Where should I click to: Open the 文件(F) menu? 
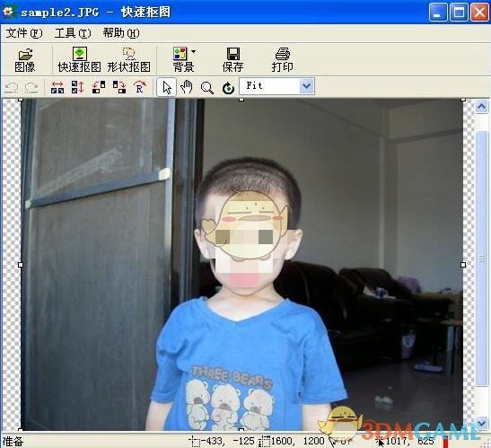(x=24, y=33)
